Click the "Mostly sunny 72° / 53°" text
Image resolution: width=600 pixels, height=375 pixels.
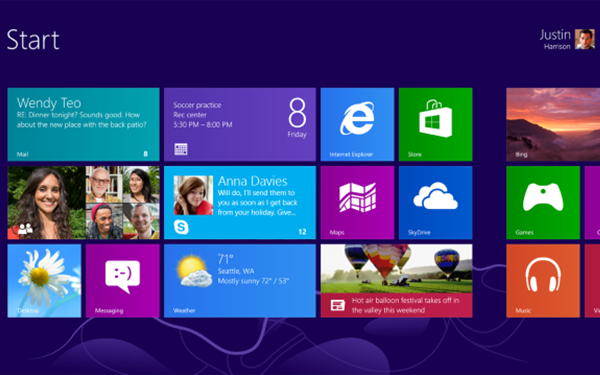[x=253, y=281]
